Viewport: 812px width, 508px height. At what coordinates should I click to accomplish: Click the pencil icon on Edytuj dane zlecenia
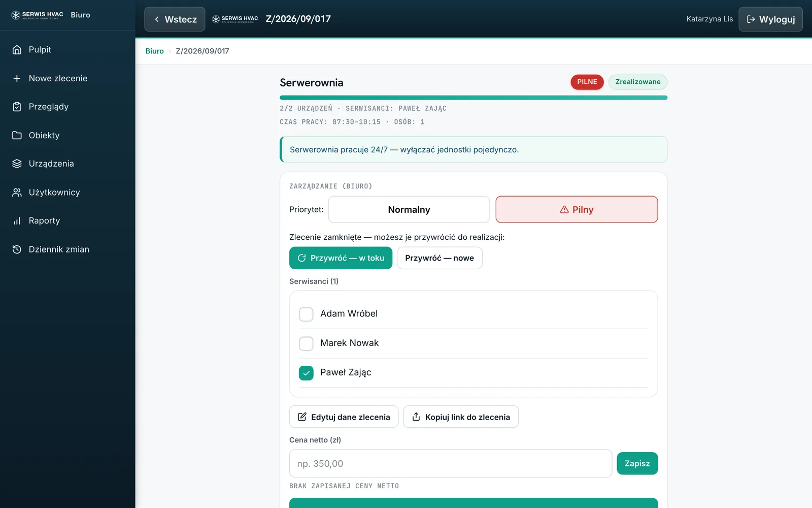pyautogui.click(x=302, y=417)
